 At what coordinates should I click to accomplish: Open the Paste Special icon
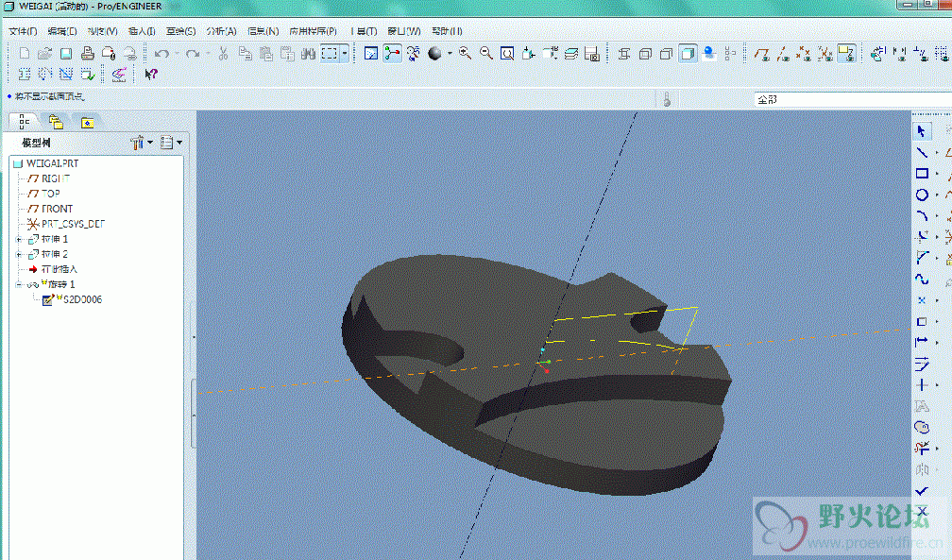coord(287,54)
